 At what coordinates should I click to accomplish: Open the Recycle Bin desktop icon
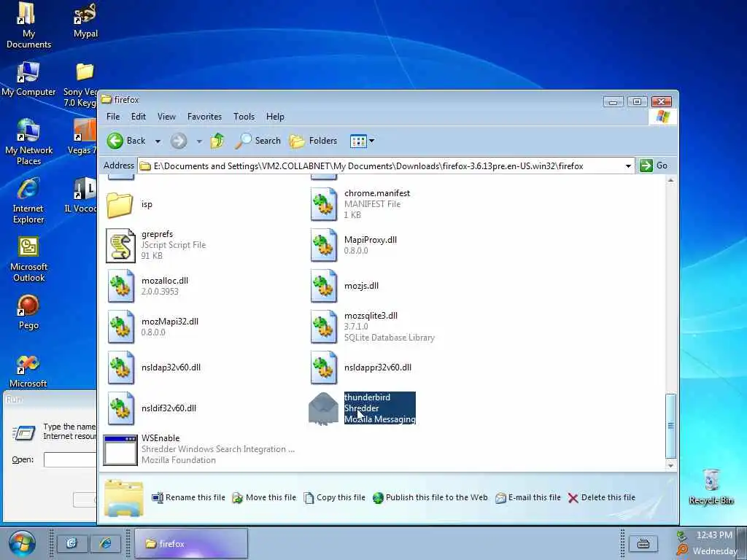[x=711, y=486]
